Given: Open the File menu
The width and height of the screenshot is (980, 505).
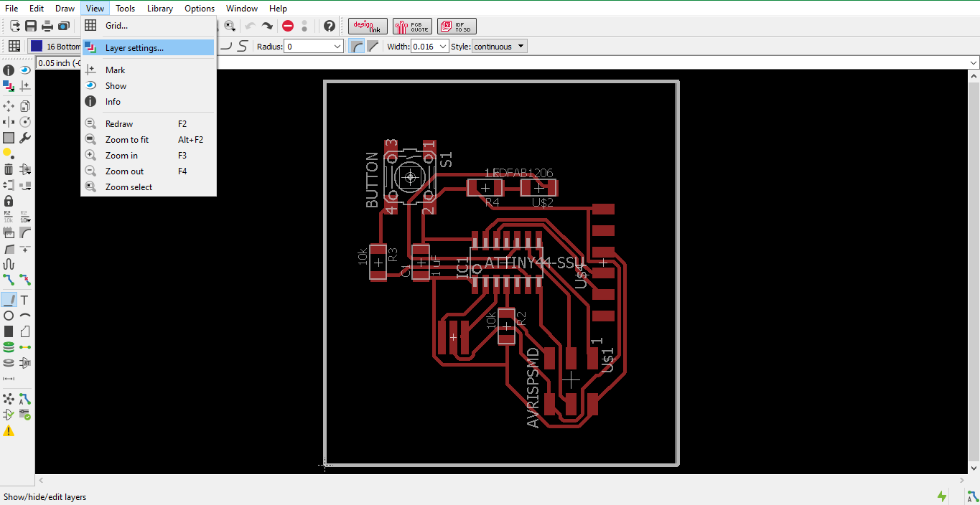Looking at the screenshot, I should (11, 9).
